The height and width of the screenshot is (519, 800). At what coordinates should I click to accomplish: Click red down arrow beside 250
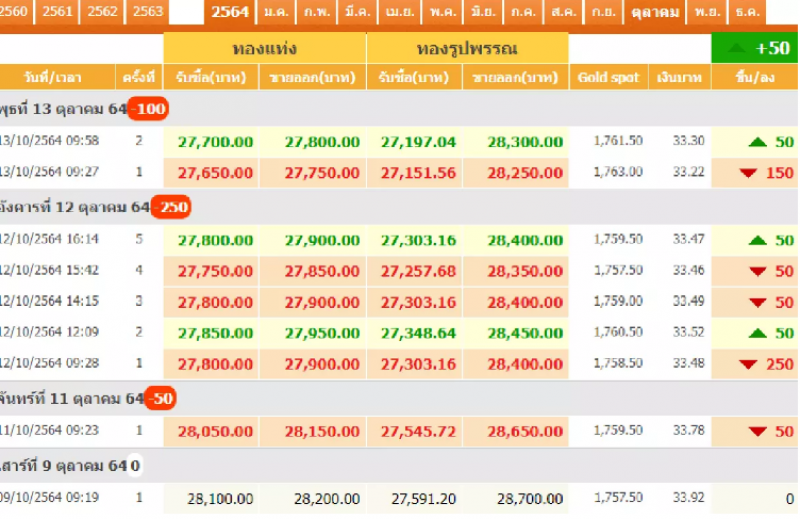pyautogui.click(x=747, y=364)
